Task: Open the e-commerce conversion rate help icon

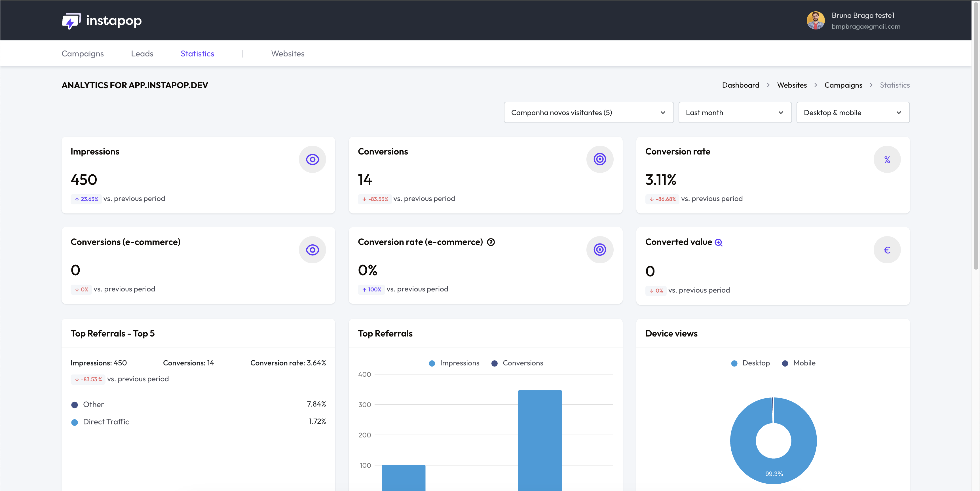Action: click(491, 242)
